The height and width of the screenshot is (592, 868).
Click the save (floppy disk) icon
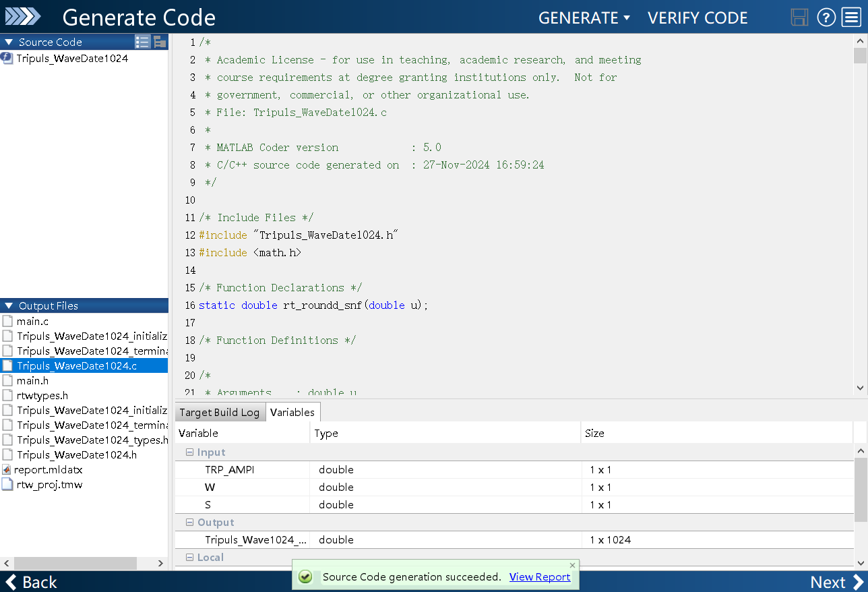pyautogui.click(x=799, y=18)
